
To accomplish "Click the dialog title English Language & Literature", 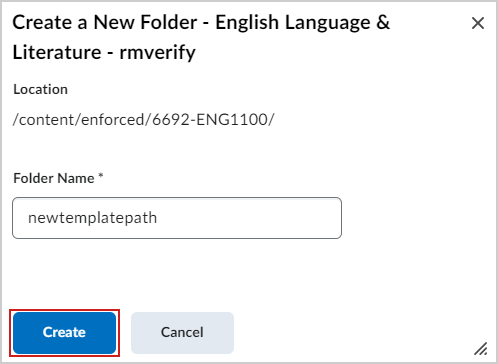I will coord(201,37).
